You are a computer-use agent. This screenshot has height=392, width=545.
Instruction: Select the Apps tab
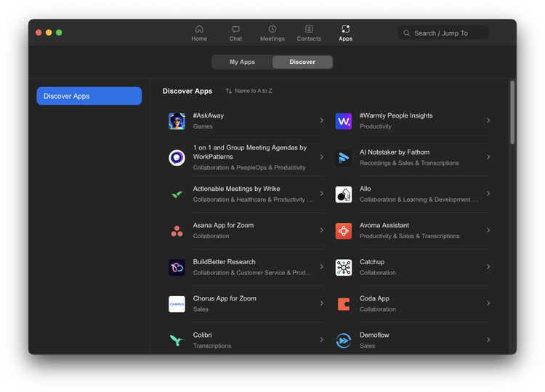click(x=345, y=33)
